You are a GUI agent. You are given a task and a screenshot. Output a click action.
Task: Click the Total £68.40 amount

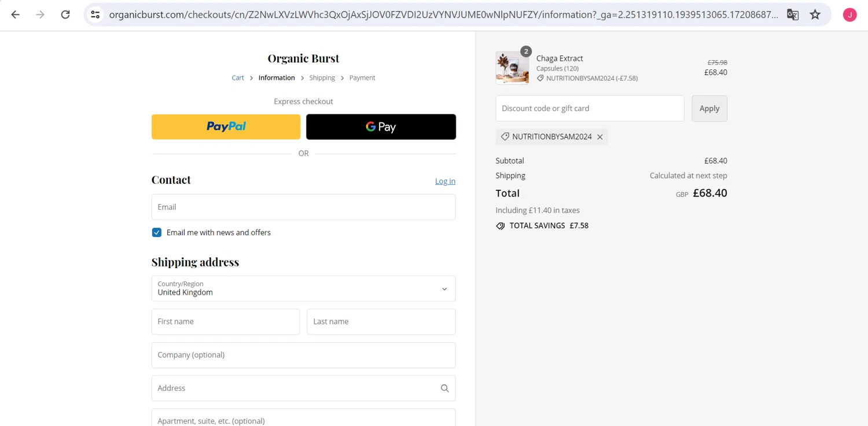[x=710, y=193]
